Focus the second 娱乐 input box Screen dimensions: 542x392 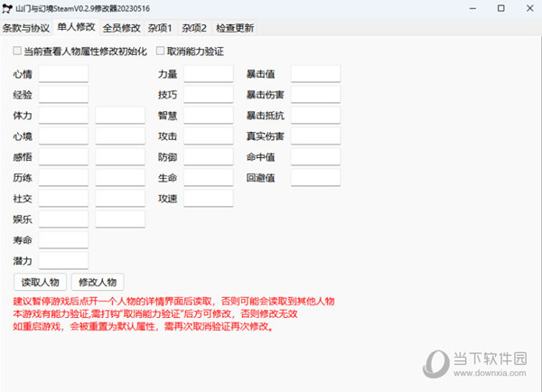(120, 219)
